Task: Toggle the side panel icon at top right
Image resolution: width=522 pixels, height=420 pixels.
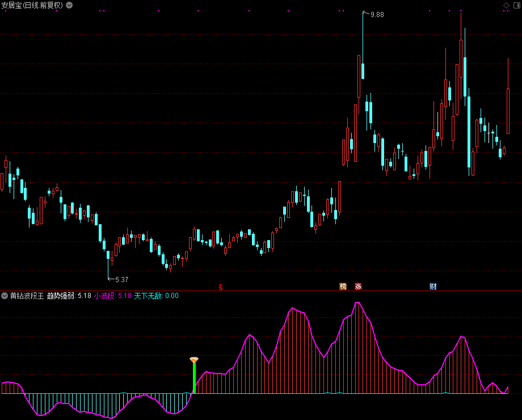Action: click(517, 5)
